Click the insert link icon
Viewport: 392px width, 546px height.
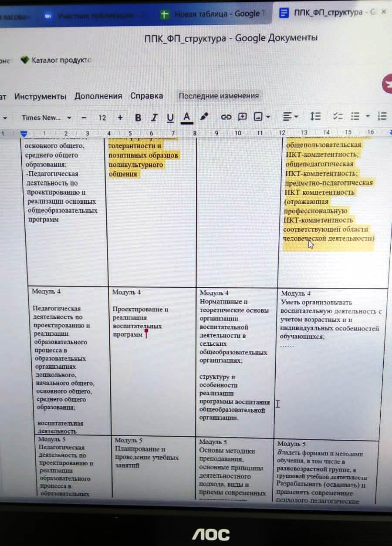[226, 117]
